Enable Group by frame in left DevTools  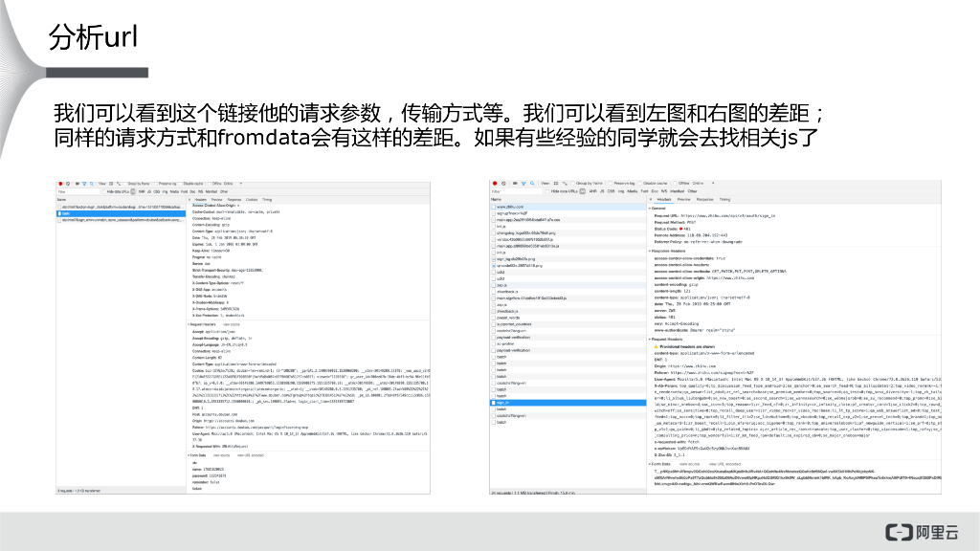125,184
